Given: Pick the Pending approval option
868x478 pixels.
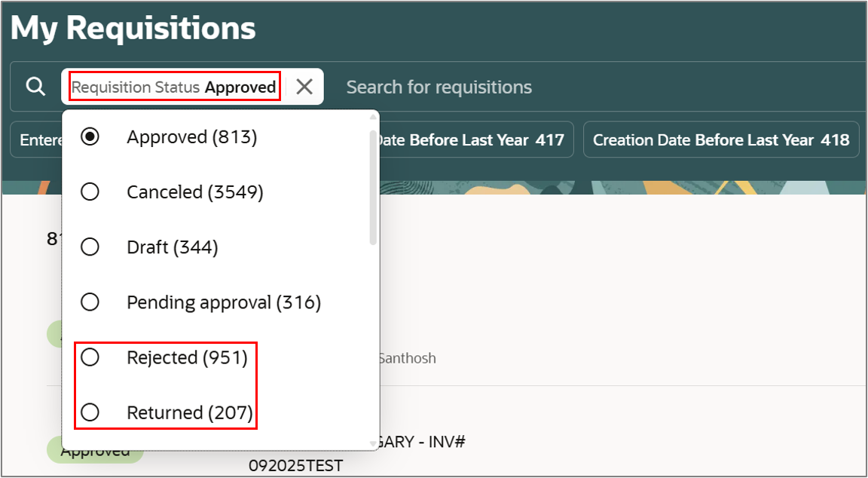Looking at the screenshot, I should (x=224, y=302).
